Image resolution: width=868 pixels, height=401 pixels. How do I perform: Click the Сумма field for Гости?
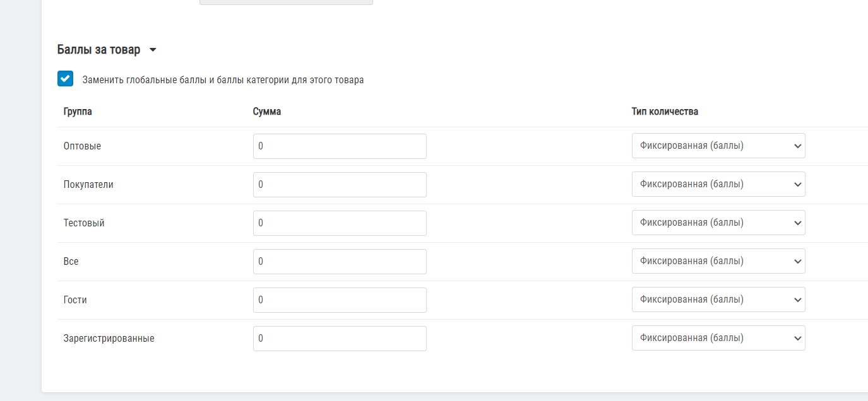pyautogui.click(x=340, y=300)
